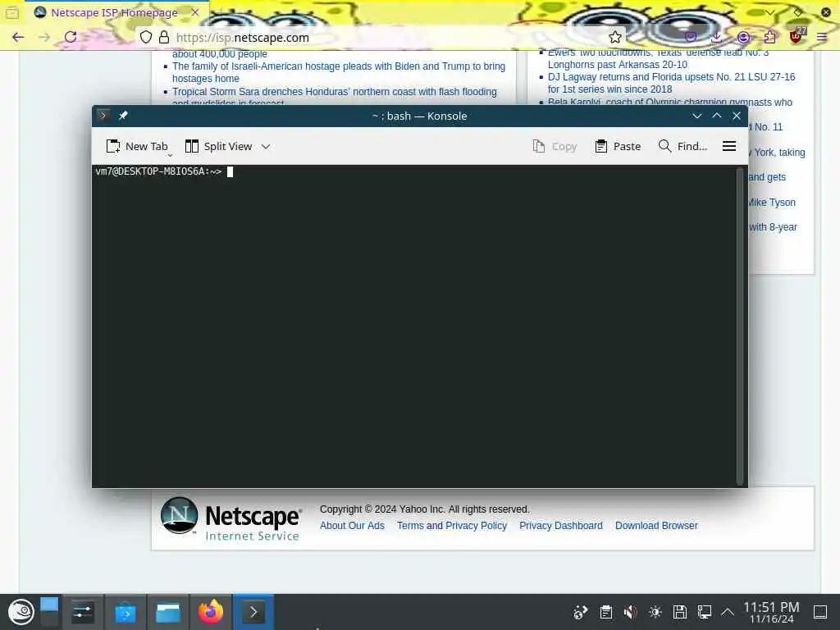Go back in Firefox
The width and height of the screenshot is (840, 630).
[18, 37]
